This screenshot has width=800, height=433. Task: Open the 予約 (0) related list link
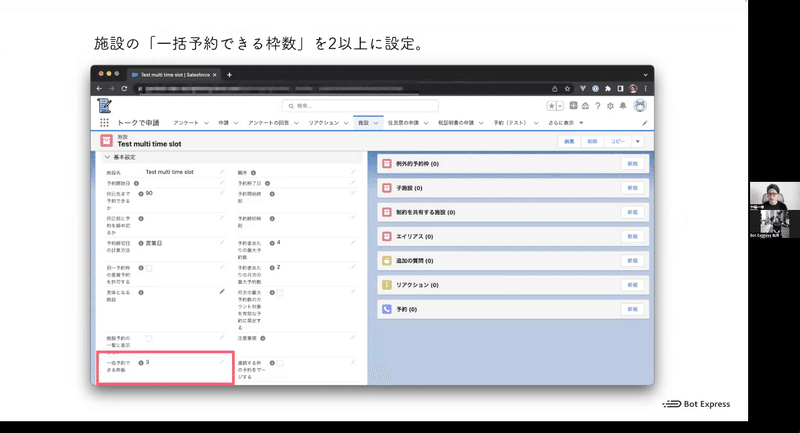(x=407, y=310)
